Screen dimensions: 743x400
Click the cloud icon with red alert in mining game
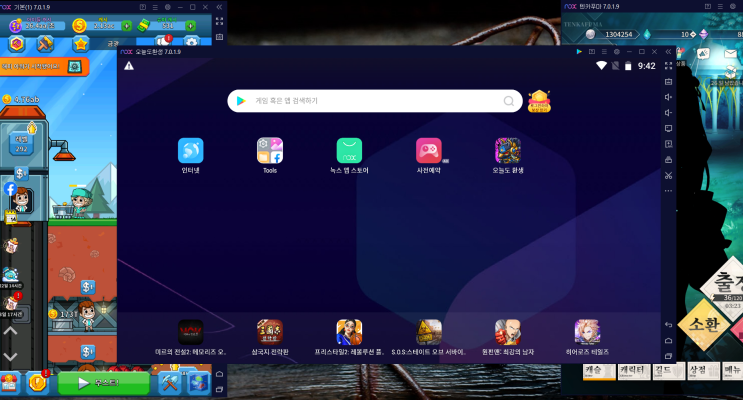pyautogui.click(x=163, y=42)
